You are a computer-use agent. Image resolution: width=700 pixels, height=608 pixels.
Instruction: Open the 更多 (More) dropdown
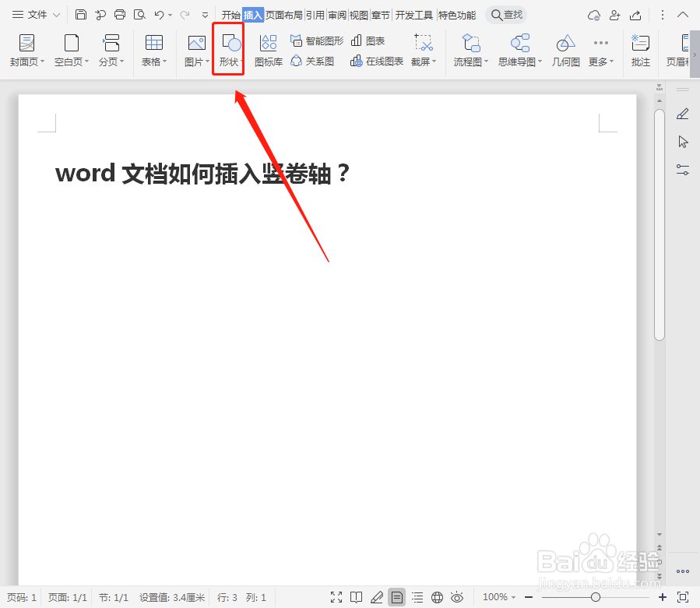[x=599, y=49]
